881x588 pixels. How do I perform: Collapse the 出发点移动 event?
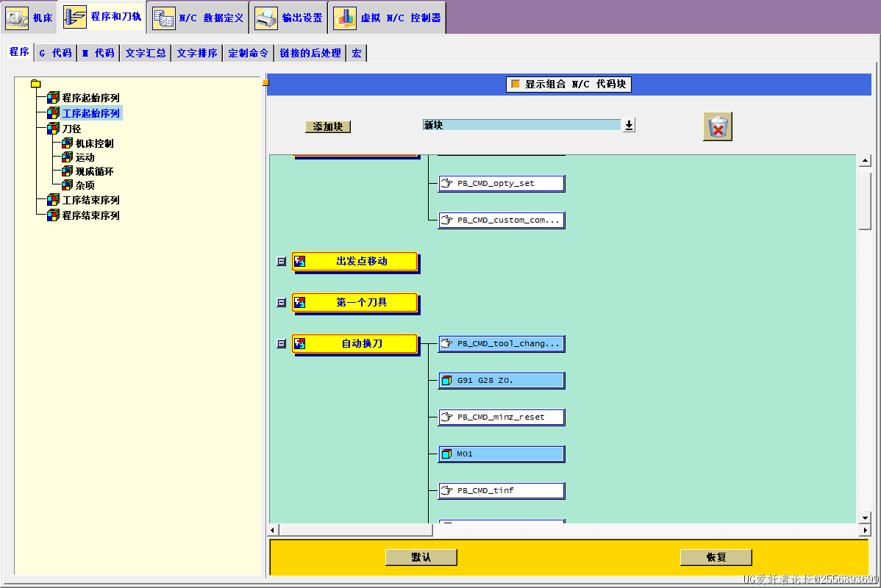[x=282, y=261]
